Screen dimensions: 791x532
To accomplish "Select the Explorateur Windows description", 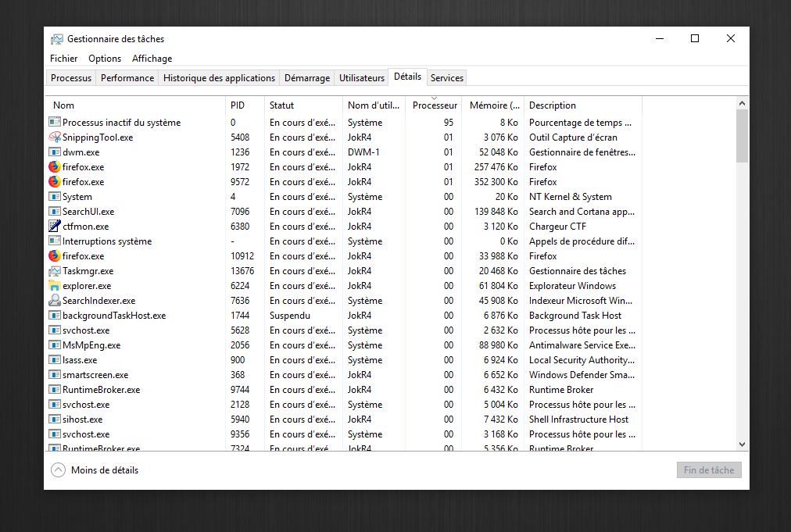I will pyautogui.click(x=572, y=285).
